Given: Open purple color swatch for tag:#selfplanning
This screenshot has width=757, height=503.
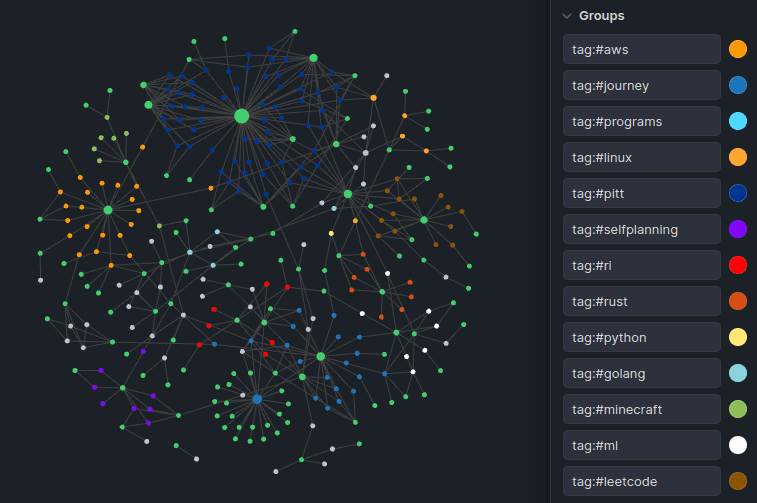Looking at the screenshot, I should coord(738,229).
